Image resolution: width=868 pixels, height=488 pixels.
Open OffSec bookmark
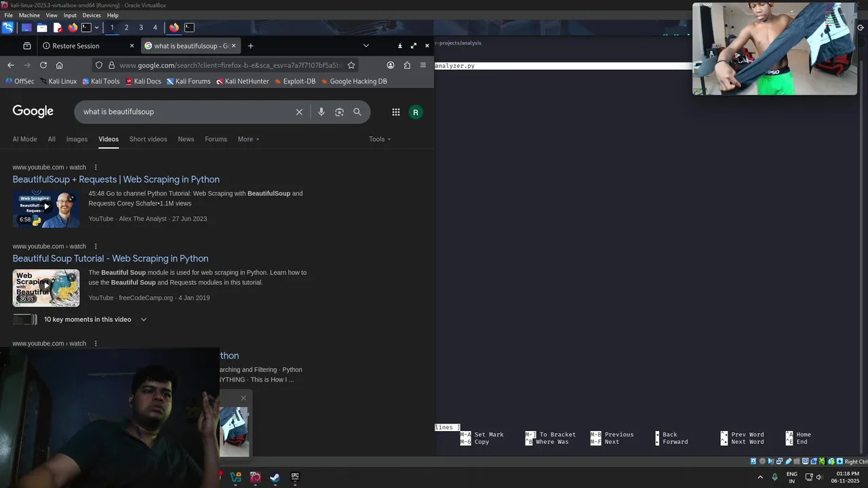(x=20, y=81)
